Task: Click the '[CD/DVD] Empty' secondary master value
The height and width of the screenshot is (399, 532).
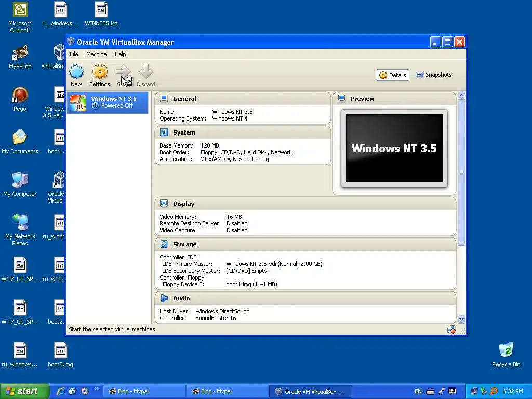Action: (246, 271)
